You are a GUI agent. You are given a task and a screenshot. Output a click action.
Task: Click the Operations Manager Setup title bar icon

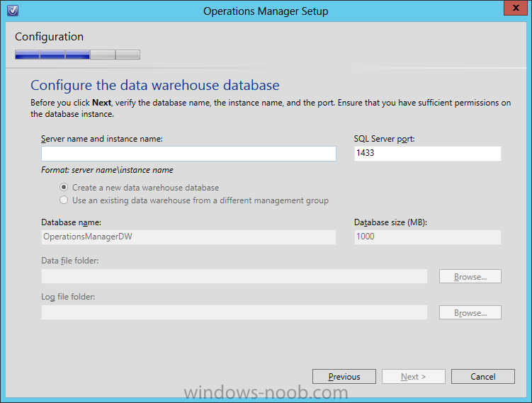click(13, 11)
